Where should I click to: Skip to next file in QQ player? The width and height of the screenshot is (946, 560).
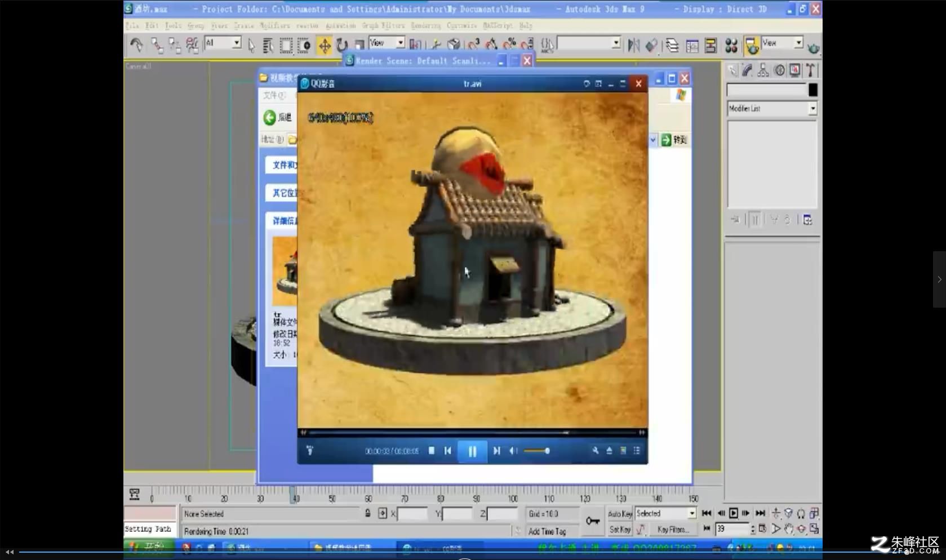tap(496, 451)
